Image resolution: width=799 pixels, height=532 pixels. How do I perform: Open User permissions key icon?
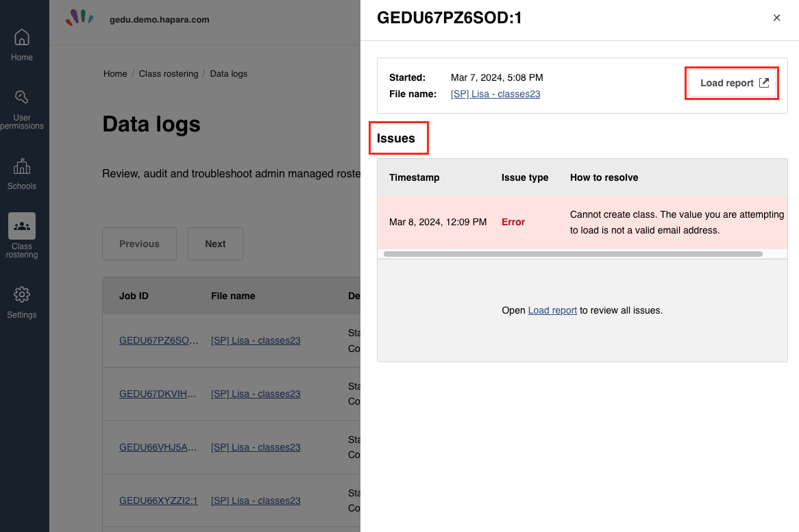pyautogui.click(x=22, y=97)
